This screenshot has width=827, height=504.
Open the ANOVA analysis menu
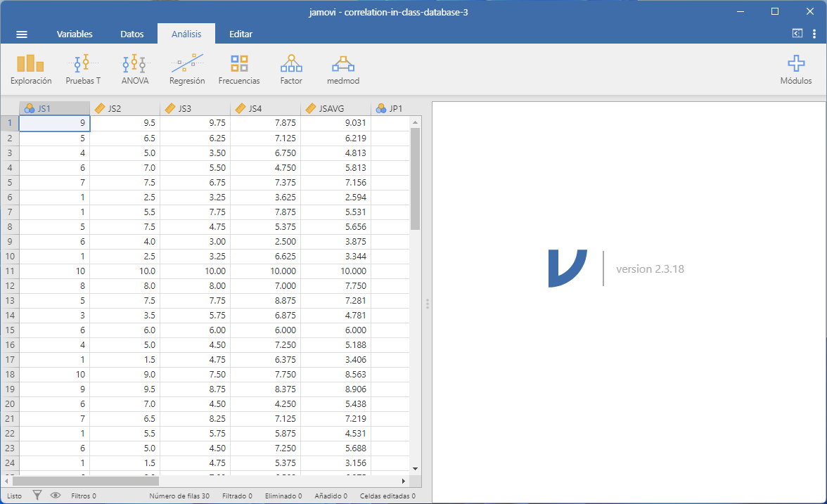tap(134, 70)
